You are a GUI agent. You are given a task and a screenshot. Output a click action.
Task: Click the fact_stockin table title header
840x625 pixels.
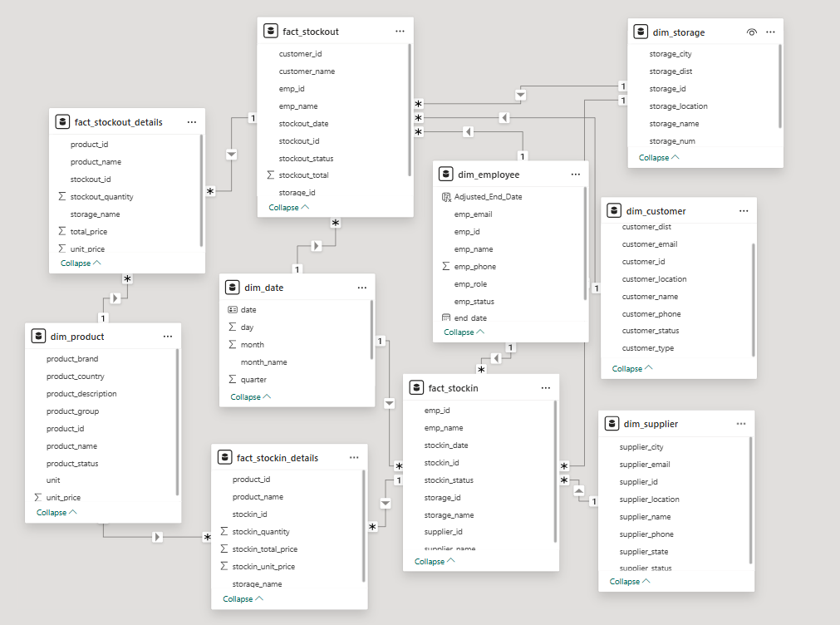tap(453, 388)
